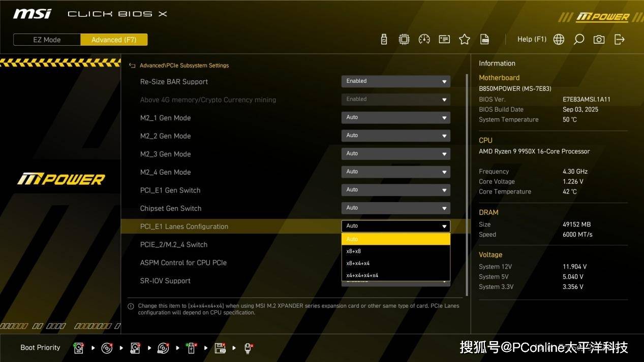The width and height of the screenshot is (644, 362).
Task: Go back using the breadcrumb back arrow
Action: click(x=132, y=65)
